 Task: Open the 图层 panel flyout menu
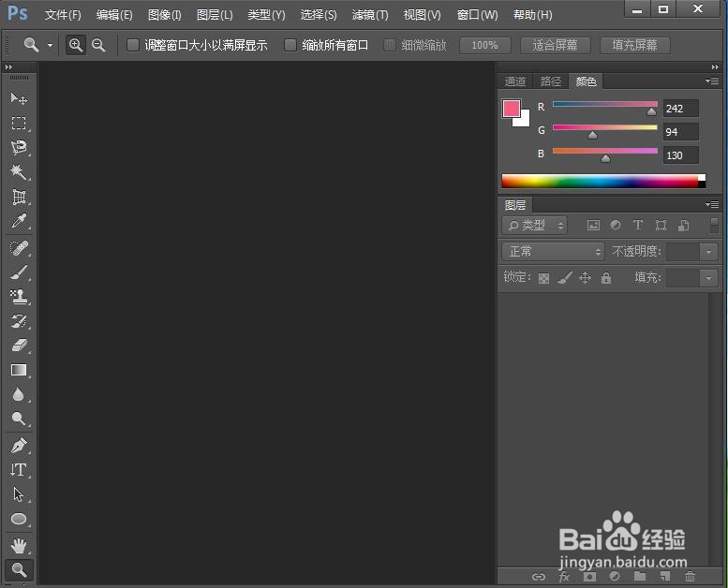[712, 205]
